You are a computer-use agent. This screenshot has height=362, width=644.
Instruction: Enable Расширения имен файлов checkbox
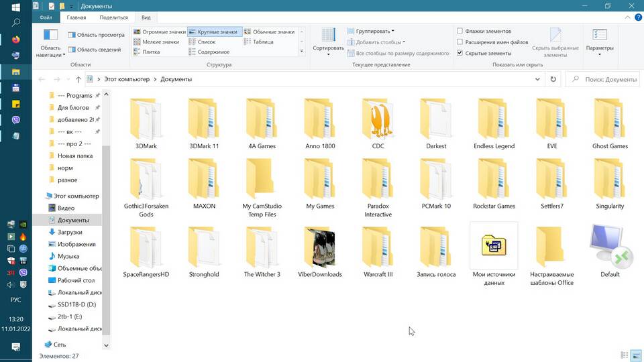(x=460, y=42)
